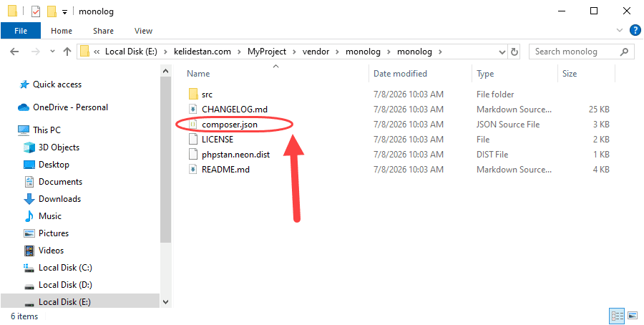644x325 pixels.
Task: Navigate to MyProject in the breadcrumb
Action: (267, 52)
